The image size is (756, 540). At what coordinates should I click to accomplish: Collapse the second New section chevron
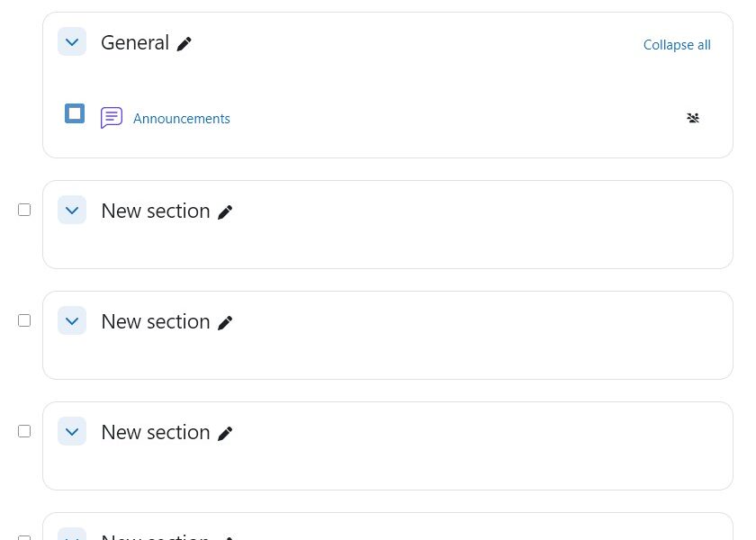click(x=72, y=321)
